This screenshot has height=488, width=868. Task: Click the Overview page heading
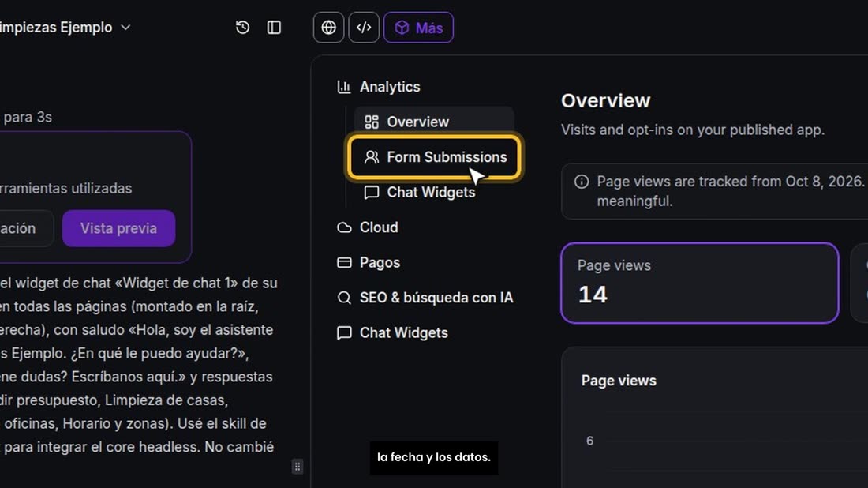pyautogui.click(x=605, y=101)
